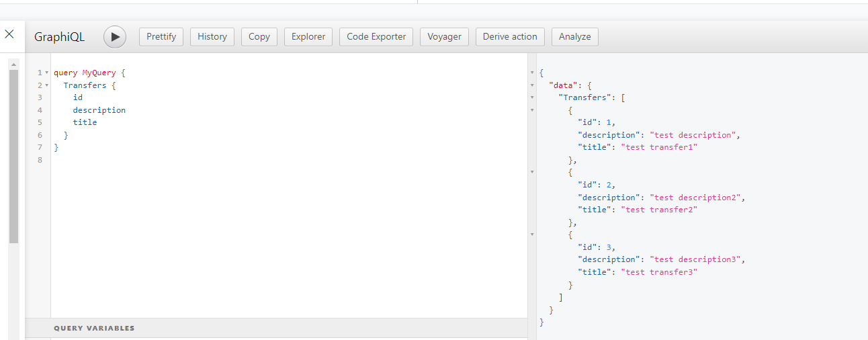Copy the query using the Copy button
This screenshot has height=340, width=868.
[259, 37]
